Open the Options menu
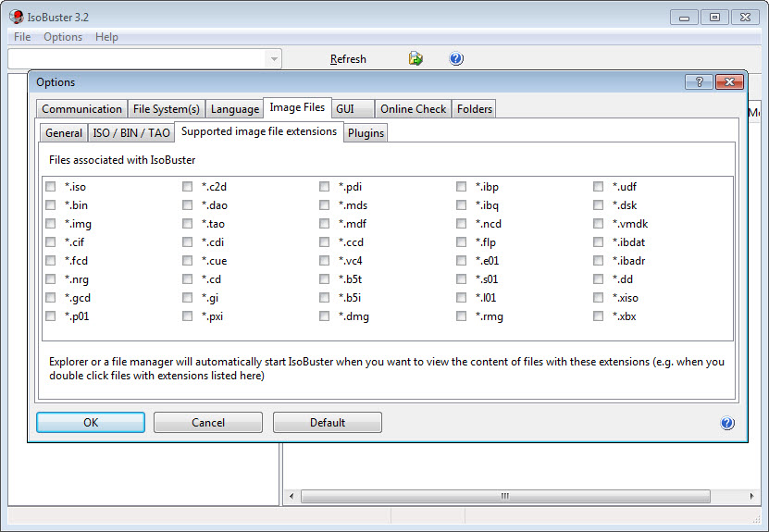Image resolution: width=769 pixels, height=532 pixels. pos(63,37)
